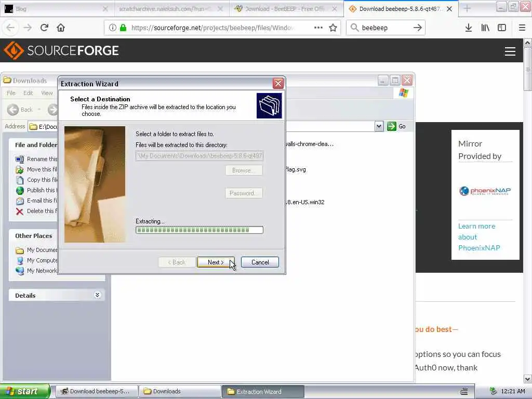
Task: Open site information icon in address bar
Action: tap(113, 28)
